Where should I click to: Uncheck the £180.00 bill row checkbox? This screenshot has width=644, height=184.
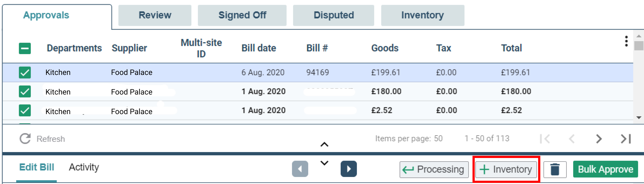point(25,92)
